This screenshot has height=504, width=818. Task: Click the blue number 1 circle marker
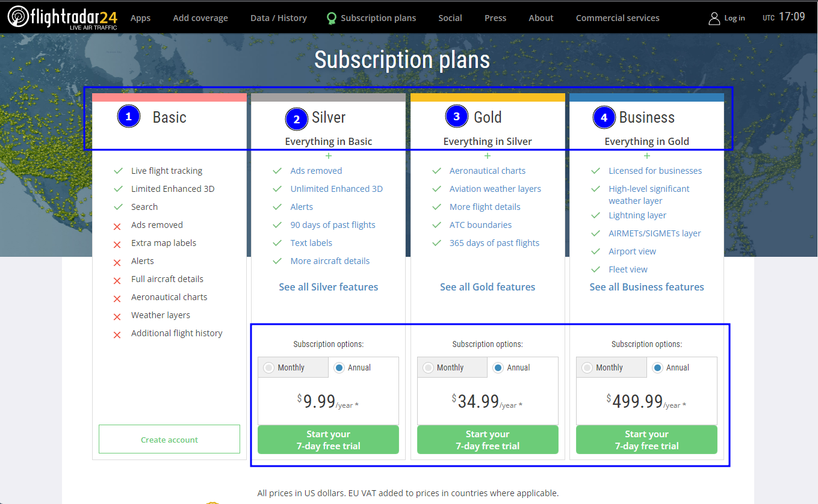click(x=128, y=117)
